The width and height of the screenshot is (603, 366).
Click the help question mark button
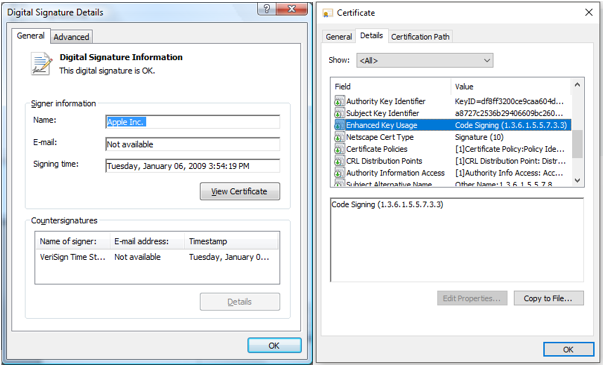click(x=267, y=8)
